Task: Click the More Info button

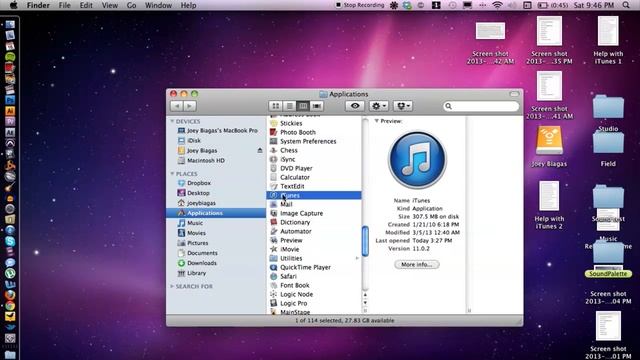Action: (x=416, y=264)
